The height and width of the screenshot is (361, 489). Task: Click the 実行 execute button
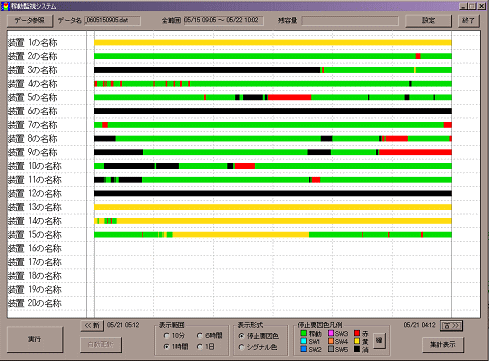(x=35, y=339)
